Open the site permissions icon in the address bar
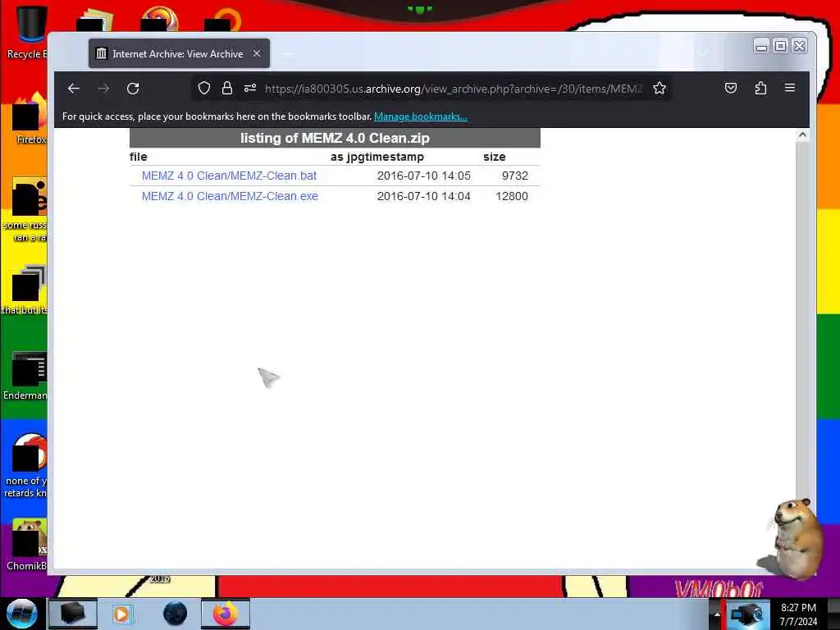 (x=250, y=88)
